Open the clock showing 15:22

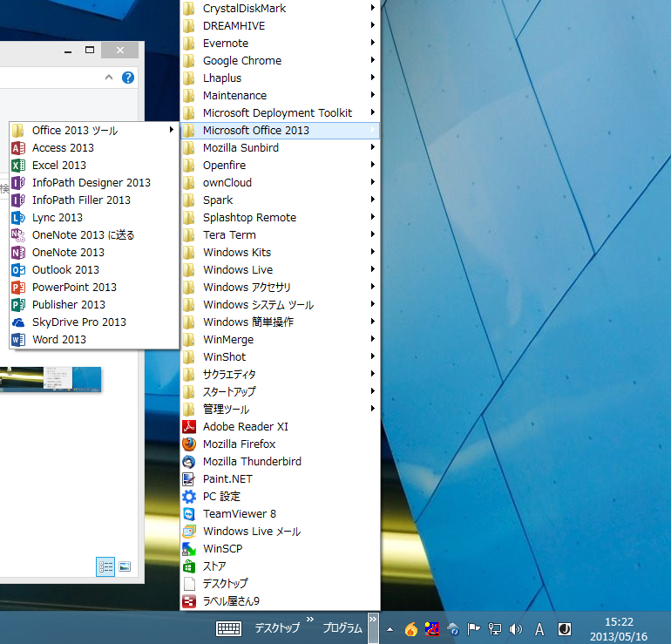coord(619,629)
